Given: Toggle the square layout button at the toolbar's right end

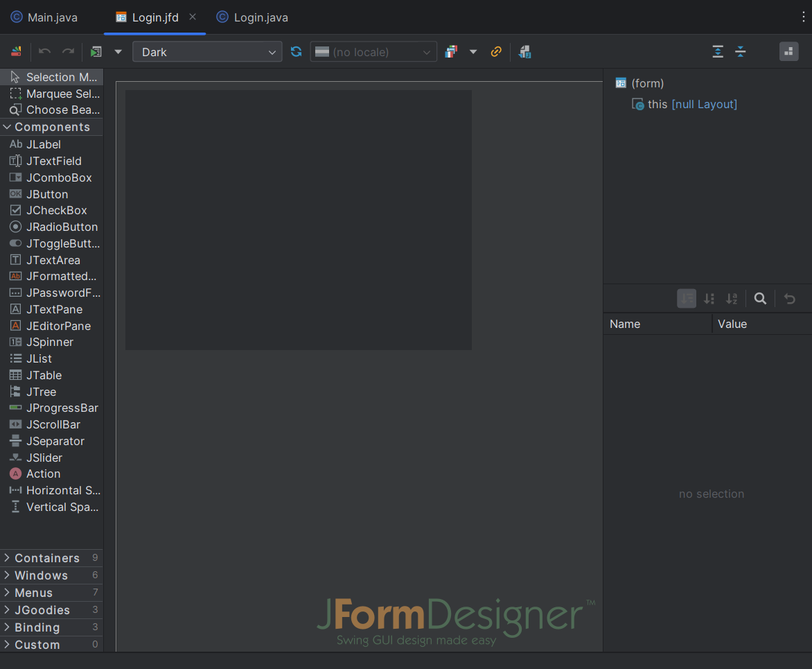Looking at the screenshot, I should pyautogui.click(x=788, y=51).
